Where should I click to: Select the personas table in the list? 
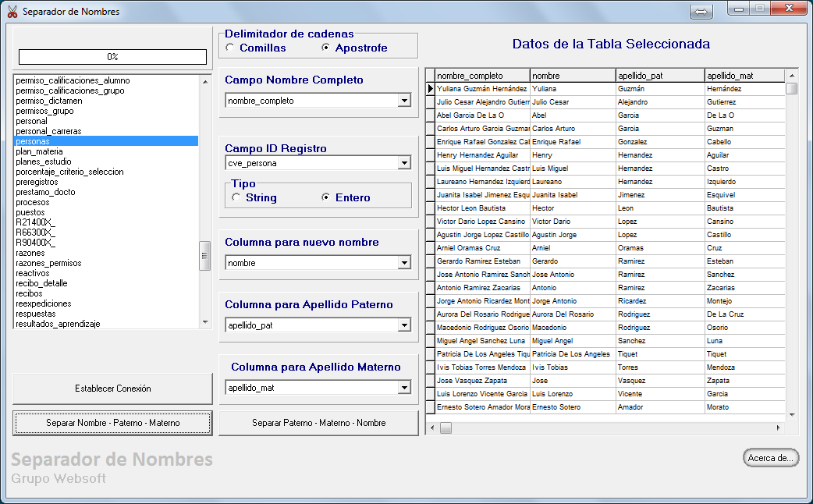pyautogui.click(x=106, y=141)
